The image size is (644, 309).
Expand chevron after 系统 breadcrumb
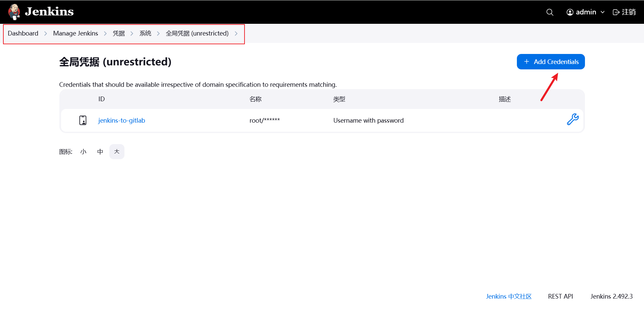[158, 34]
